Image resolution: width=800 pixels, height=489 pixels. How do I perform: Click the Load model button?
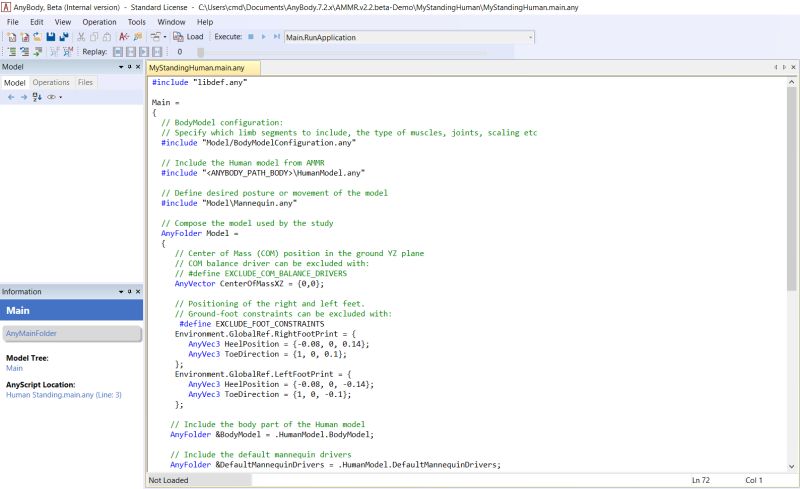pos(188,37)
